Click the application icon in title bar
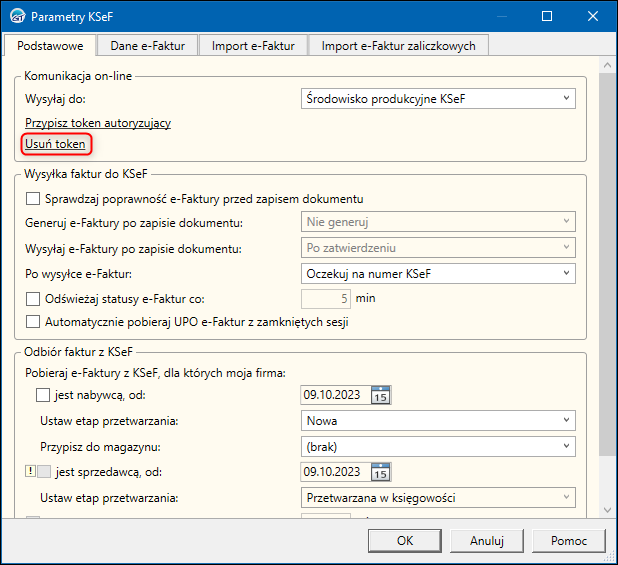This screenshot has width=618, height=565. point(18,17)
